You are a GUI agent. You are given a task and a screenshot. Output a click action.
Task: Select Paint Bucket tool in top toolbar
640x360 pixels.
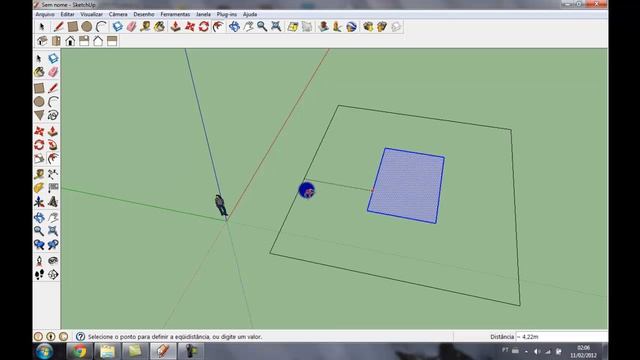coord(160,27)
